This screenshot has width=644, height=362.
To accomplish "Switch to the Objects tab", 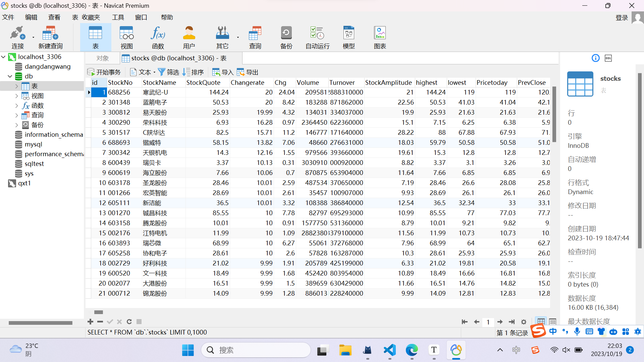I will click(102, 58).
